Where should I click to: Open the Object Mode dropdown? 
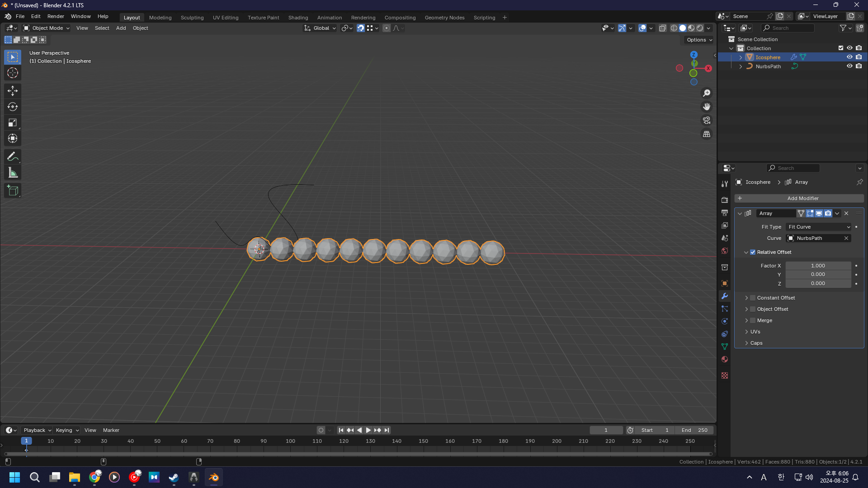tap(47, 28)
